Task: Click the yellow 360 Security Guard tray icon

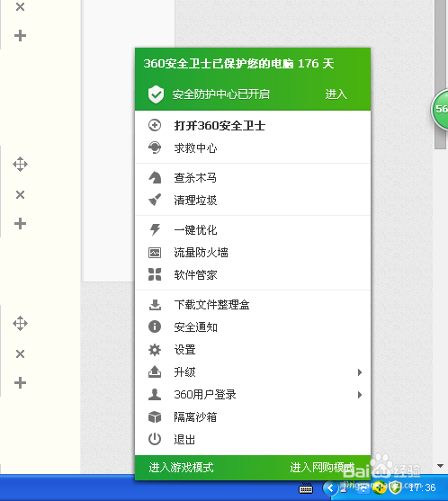Action: (380, 488)
